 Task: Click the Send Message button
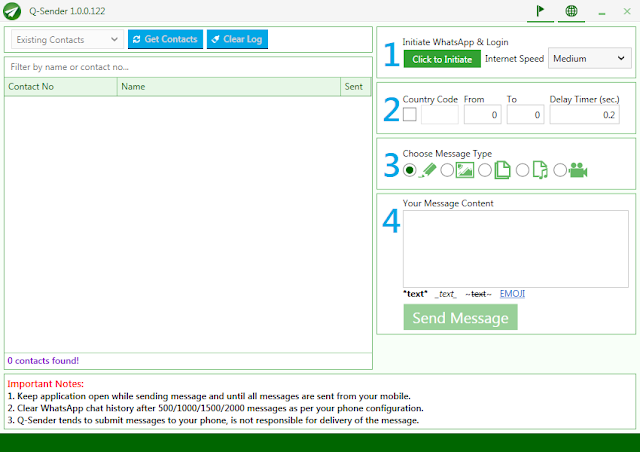tap(460, 317)
